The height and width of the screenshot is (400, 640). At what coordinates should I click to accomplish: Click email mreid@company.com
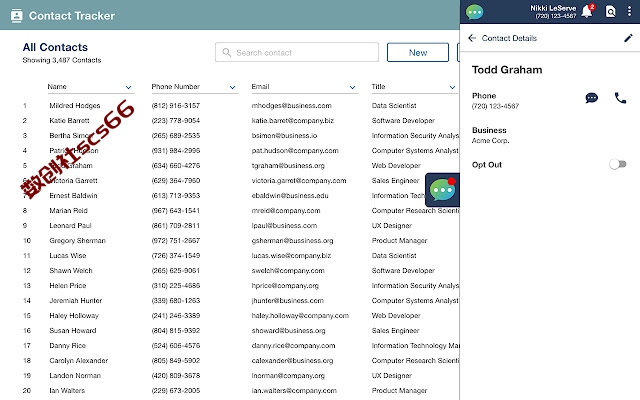286,211
